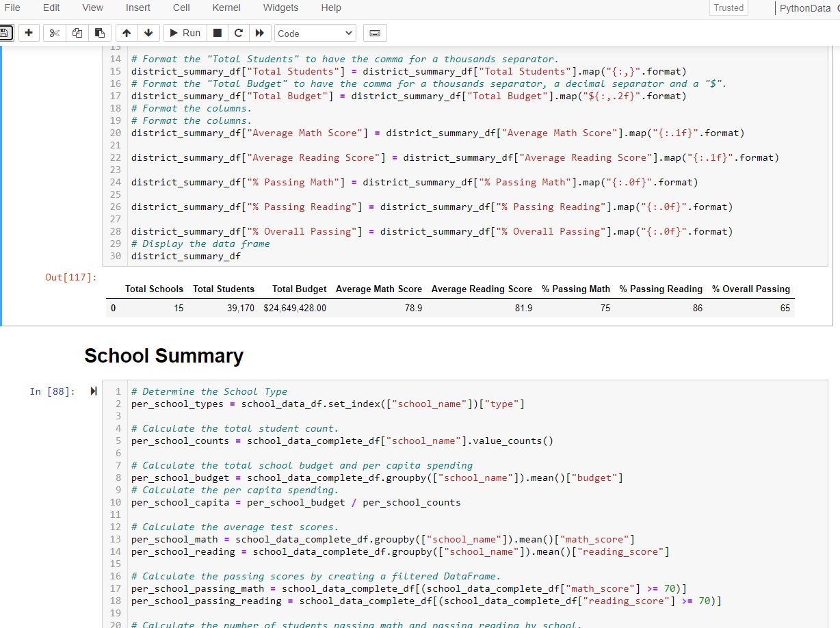Run cell In [88] via its play indicator
The height and width of the screenshot is (628, 840).
93,391
